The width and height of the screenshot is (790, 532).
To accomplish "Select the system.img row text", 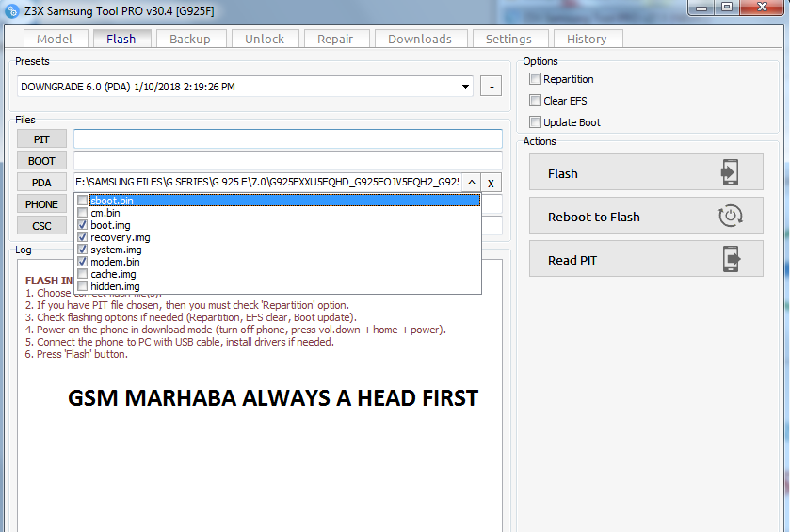I will (117, 250).
